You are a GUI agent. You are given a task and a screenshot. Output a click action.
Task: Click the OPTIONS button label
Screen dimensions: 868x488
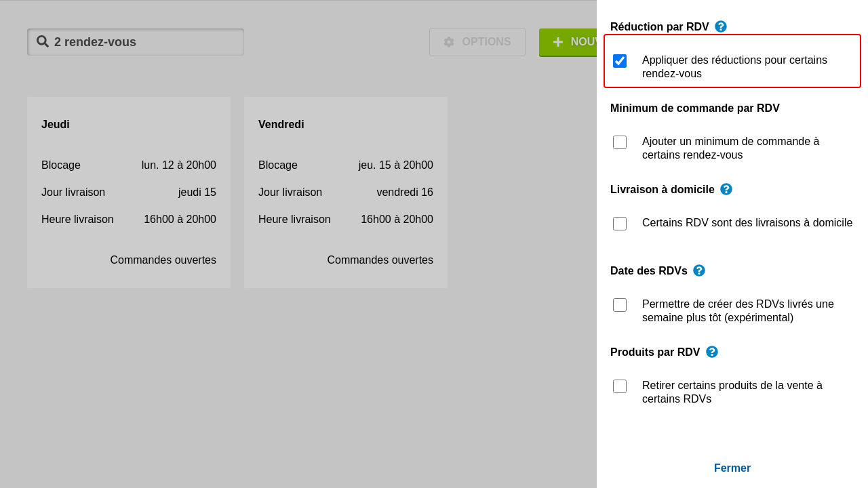[486, 42]
